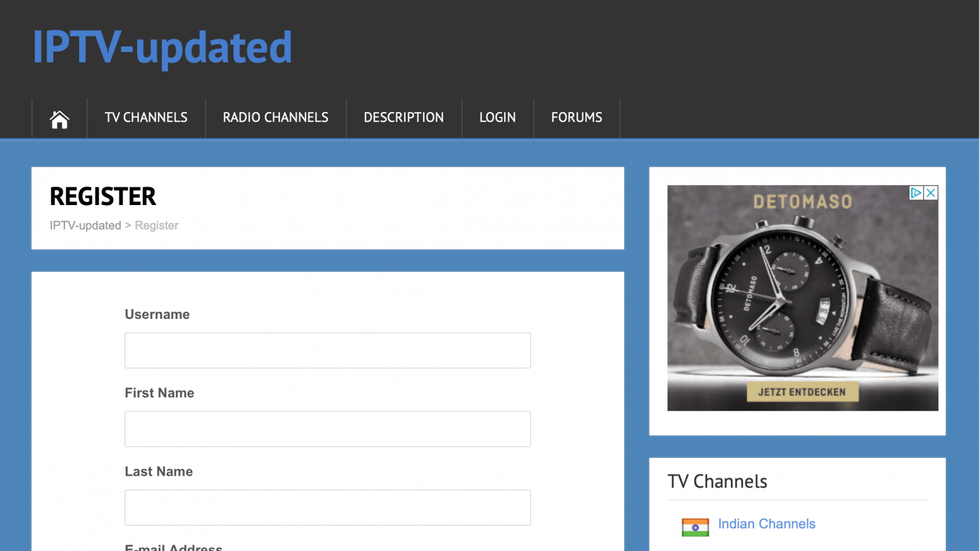Click the Register breadcrumb entry
980x551 pixels.
pyautogui.click(x=156, y=225)
